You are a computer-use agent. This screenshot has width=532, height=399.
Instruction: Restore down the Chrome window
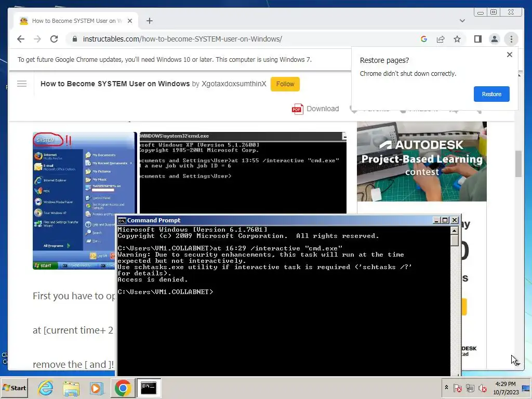tap(494, 12)
